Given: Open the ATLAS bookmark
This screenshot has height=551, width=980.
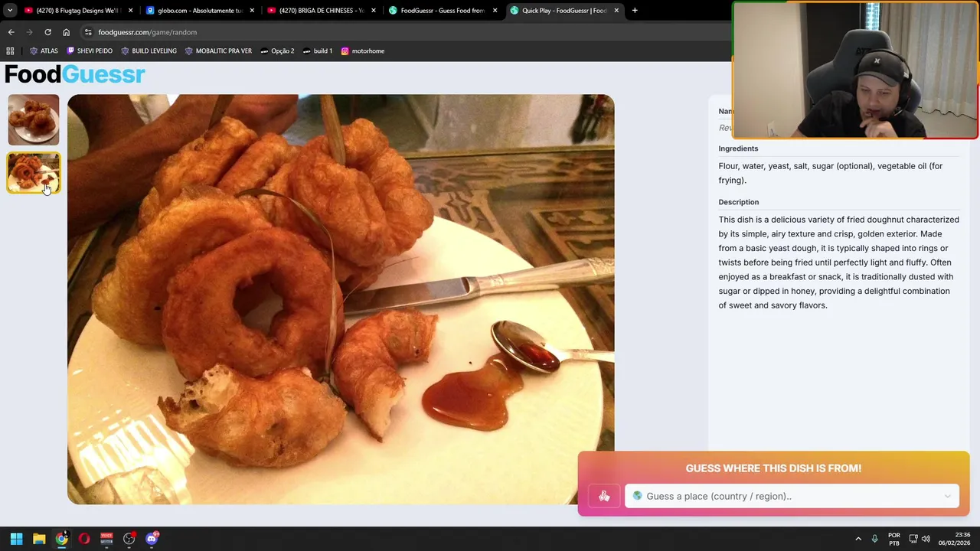Looking at the screenshot, I should 44,51.
